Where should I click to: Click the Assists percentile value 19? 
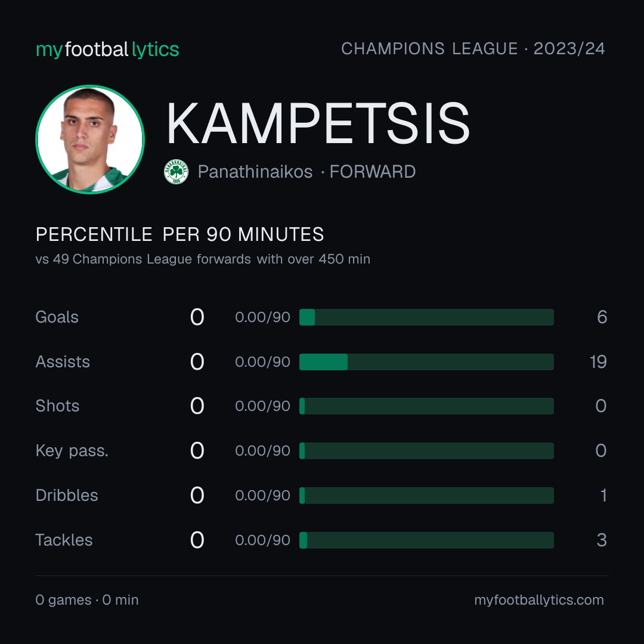[x=599, y=362]
